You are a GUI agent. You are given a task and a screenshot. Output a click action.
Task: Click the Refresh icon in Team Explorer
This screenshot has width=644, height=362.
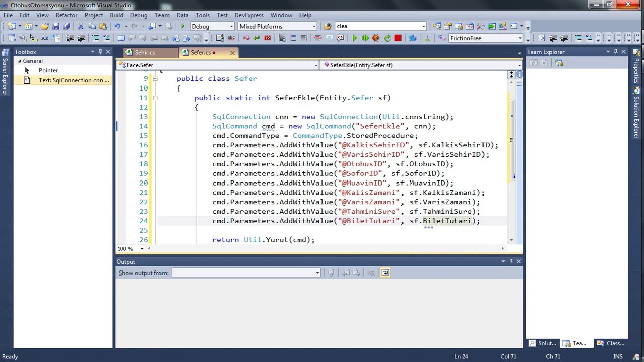coord(533,63)
